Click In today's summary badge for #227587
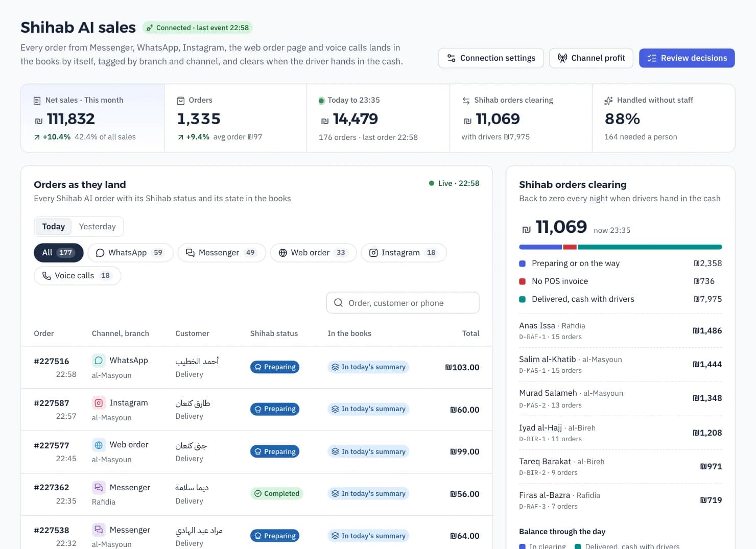The width and height of the screenshot is (756, 549). [368, 409]
